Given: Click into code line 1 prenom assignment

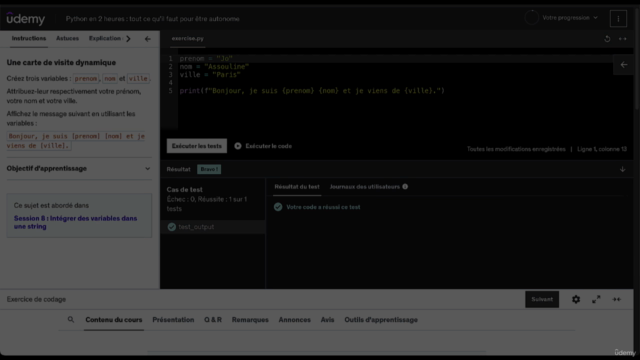Looking at the screenshot, I should pyautogui.click(x=206, y=58).
